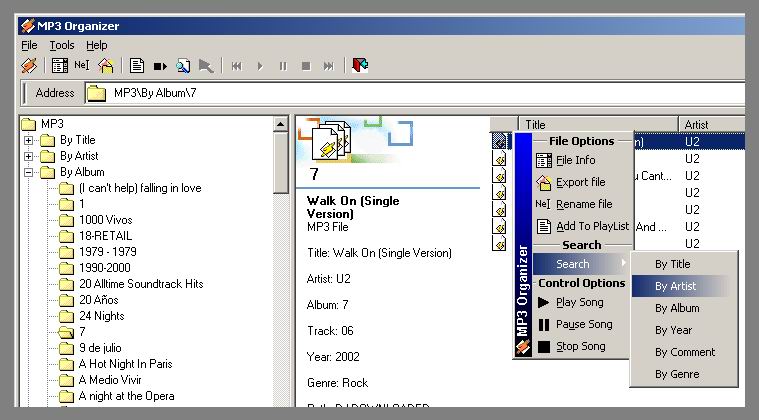Select the By Album folder

72,172
